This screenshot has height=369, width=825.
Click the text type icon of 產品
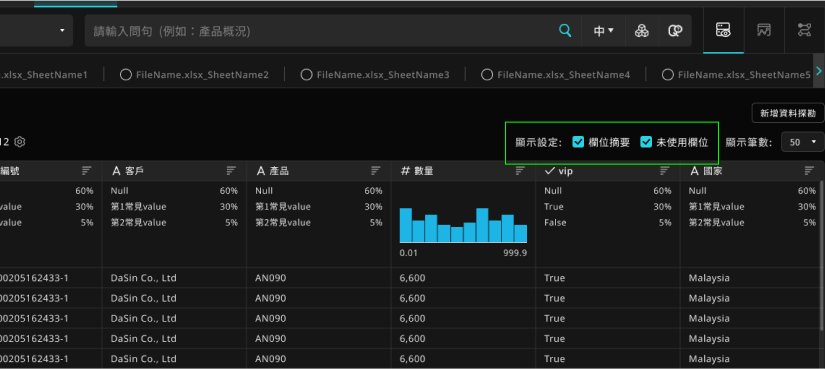(x=260, y=171)
